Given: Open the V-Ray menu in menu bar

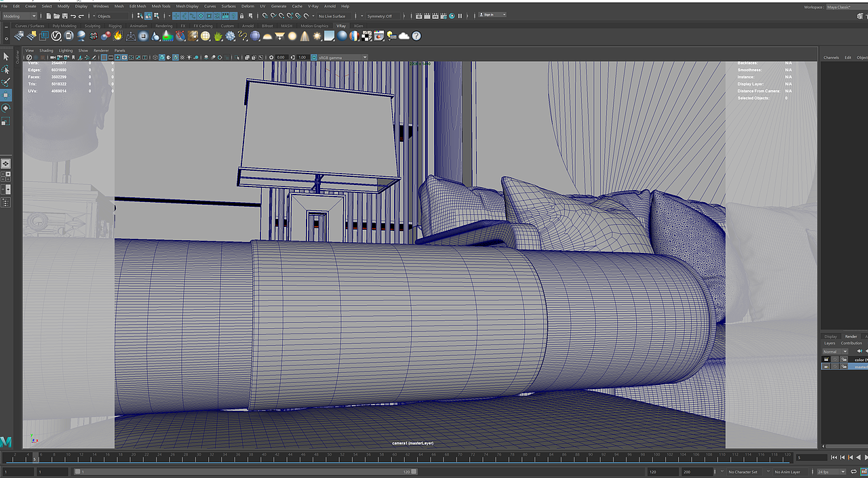Looking at the screenshot, I should [313, 6].
